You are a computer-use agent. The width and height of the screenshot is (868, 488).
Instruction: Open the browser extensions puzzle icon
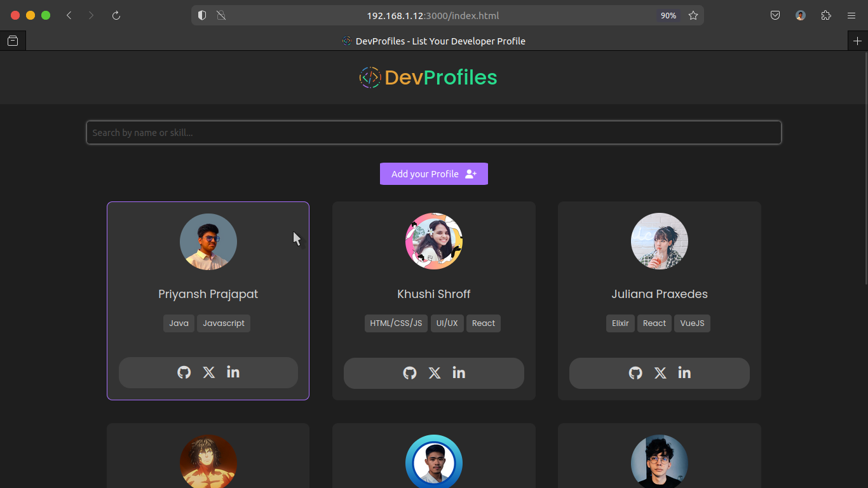[826, 16]
